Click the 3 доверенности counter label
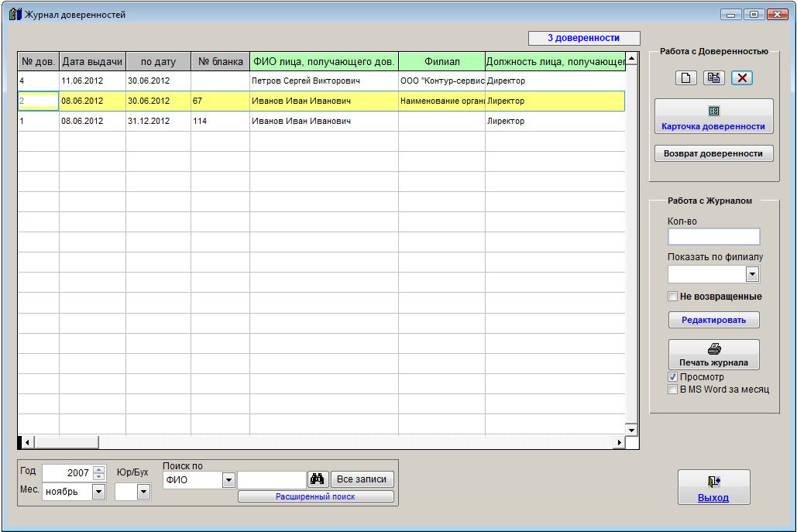The width and height of the screenshot is (797, 532). click(x=583, y=38)
